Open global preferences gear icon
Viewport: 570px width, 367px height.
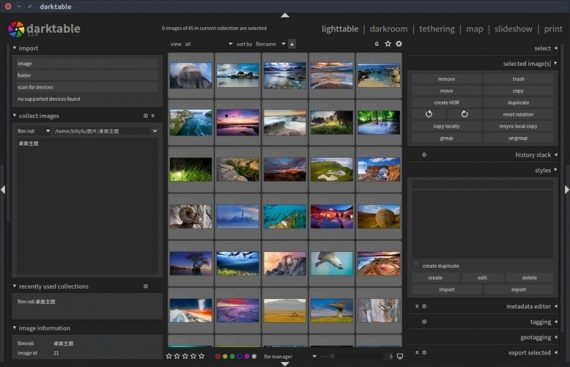point(399,44)
